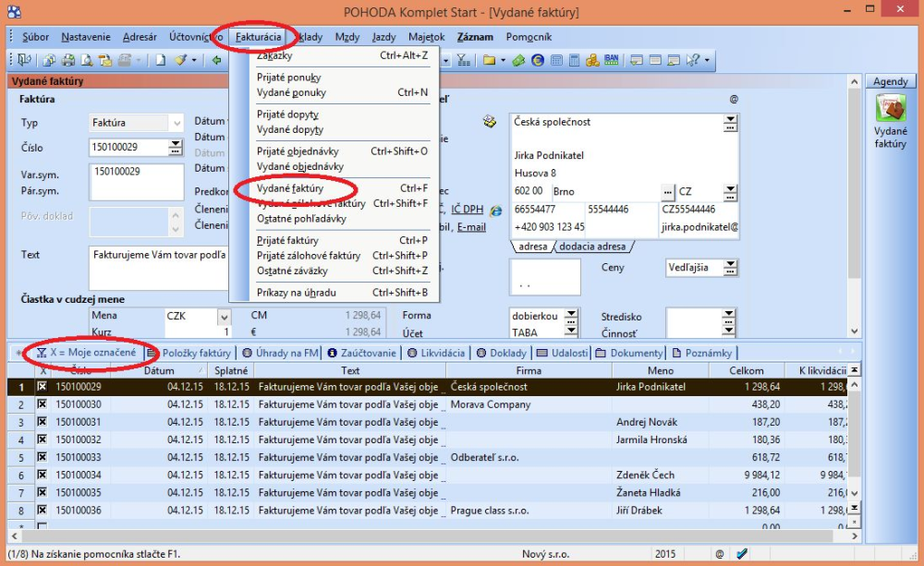Click ellipsis button beside Brno
This screenshot has height=566, width=924.
667,192
